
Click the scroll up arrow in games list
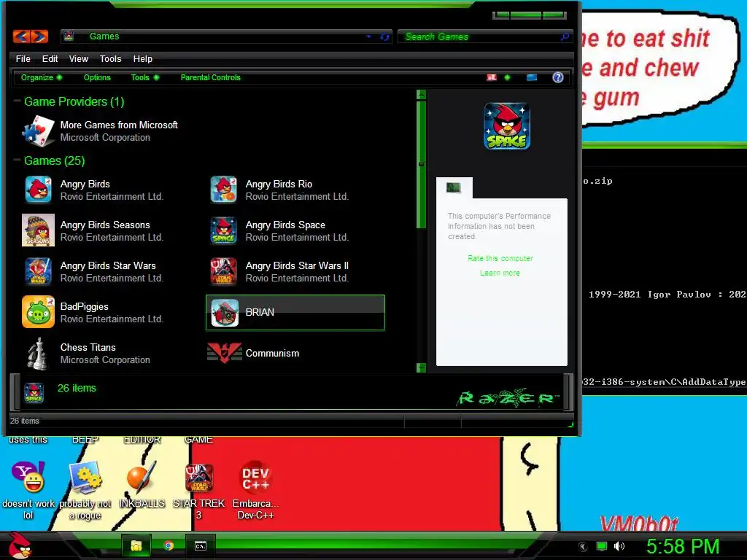pos(421,95)
